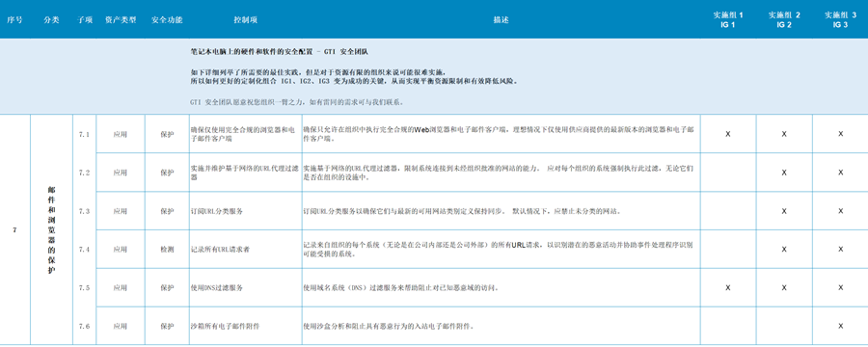This screenshot has height=347, width=868.
Task: Click the 子项 column header
Action: (84, 20)
